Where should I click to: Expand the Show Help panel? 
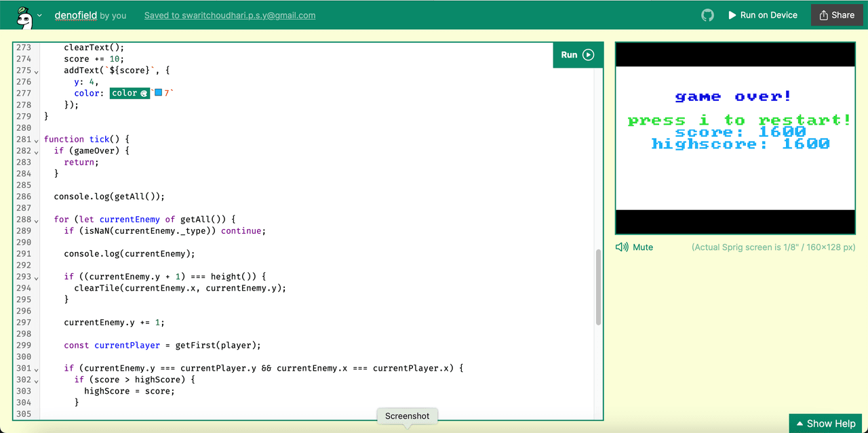825,424
